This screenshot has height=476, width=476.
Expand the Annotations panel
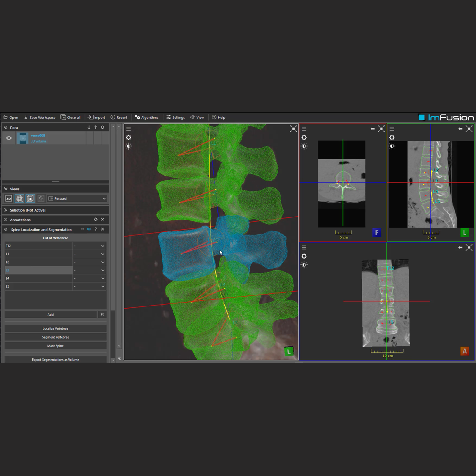(x=6, y=220)
